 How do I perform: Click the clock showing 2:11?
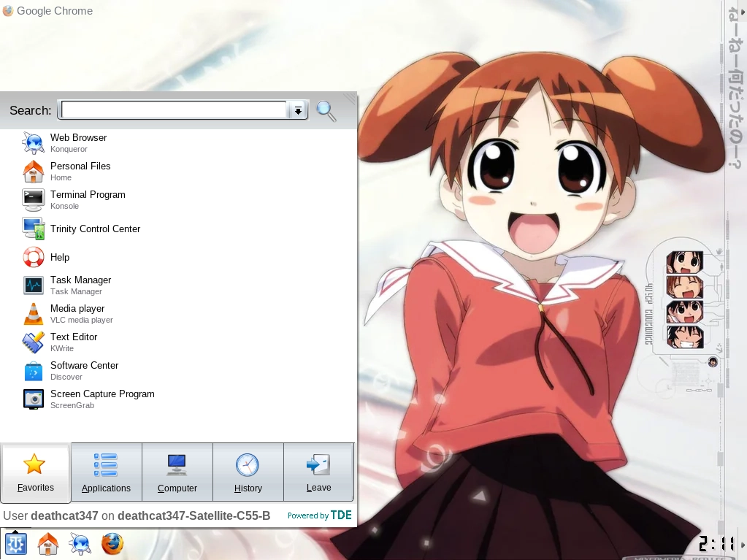(x=718, y=544)
